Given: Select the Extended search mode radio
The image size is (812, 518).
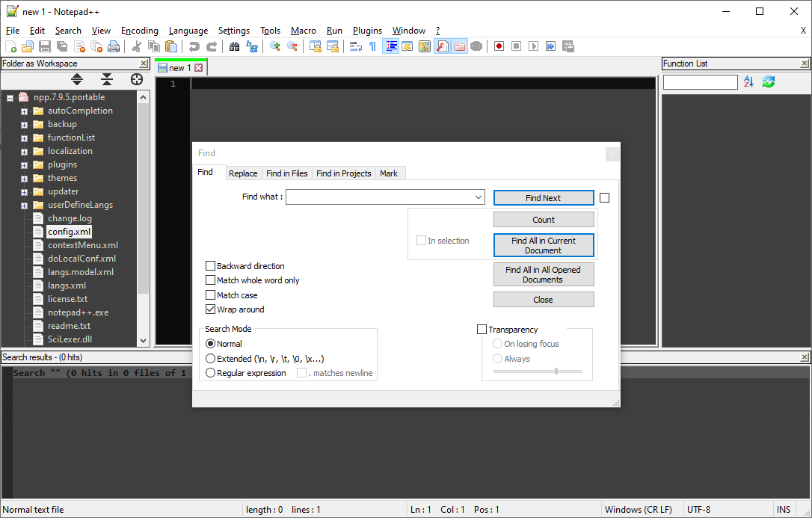Looking at the screenshot, I should (210, 359).
